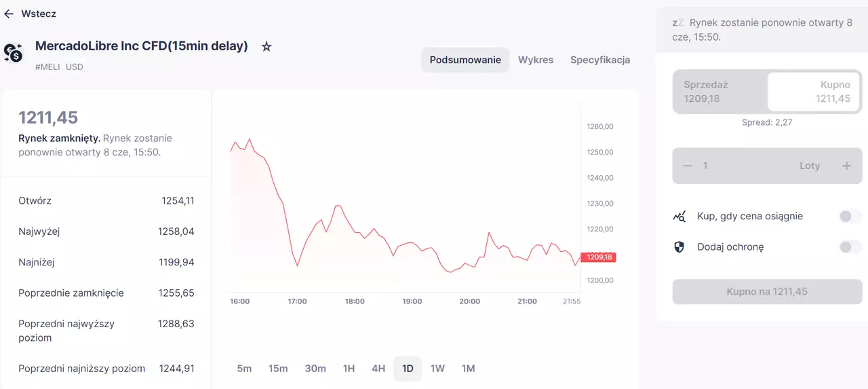The image size is (868, 389).
Task: Select the 15m chart interval
Action: point(278,369)
